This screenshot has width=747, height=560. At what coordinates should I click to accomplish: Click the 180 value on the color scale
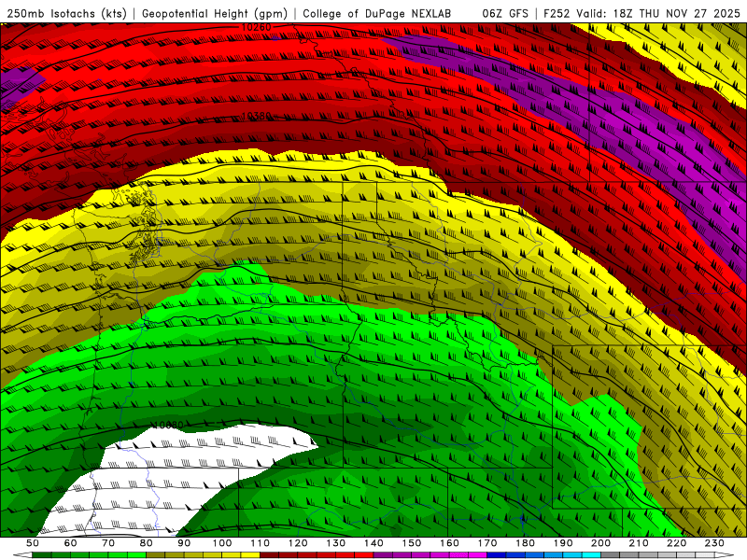(x=525, y=543)
